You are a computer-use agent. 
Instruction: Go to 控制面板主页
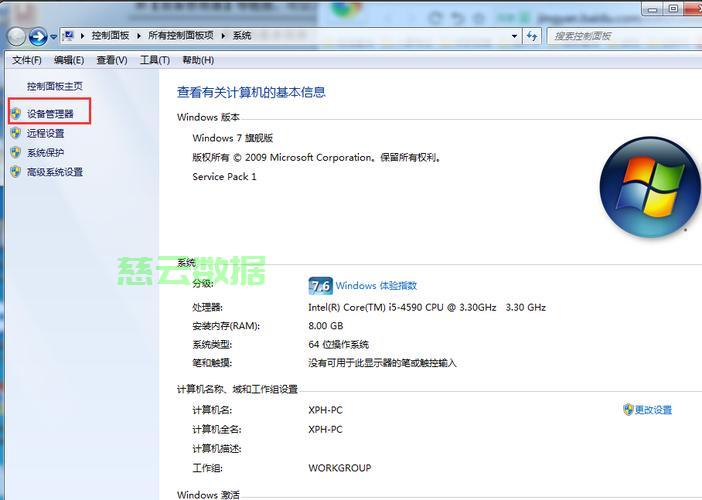pyautogui.click(x=55, y=87)
